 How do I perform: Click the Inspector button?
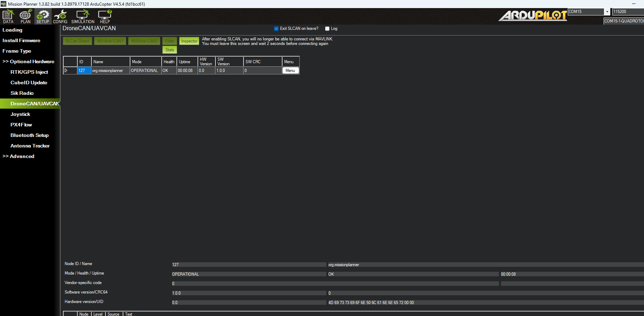[x=189, y=41]
